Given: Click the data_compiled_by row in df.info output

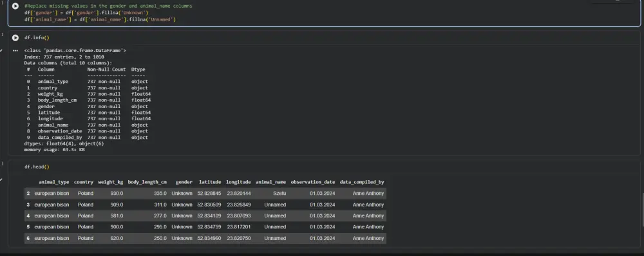Looking at the screenshot, I should [x=88, y=138].
